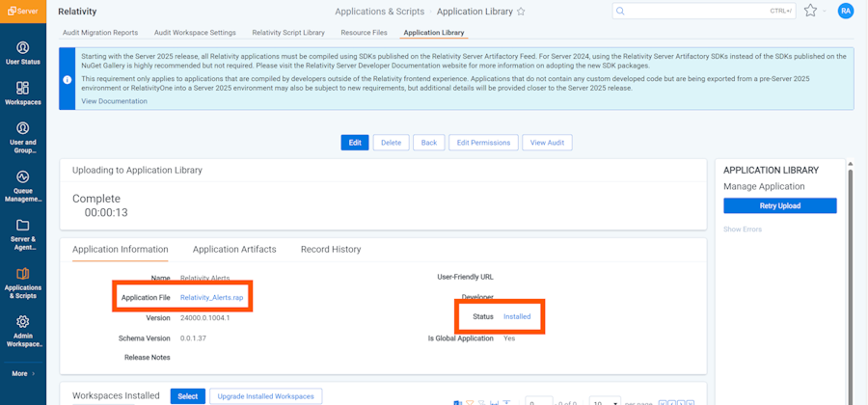Favorite this page via star beside Application Library
The width and height of the screenshot is (868, 405).
pyautogui.click(x=521, y=12)
